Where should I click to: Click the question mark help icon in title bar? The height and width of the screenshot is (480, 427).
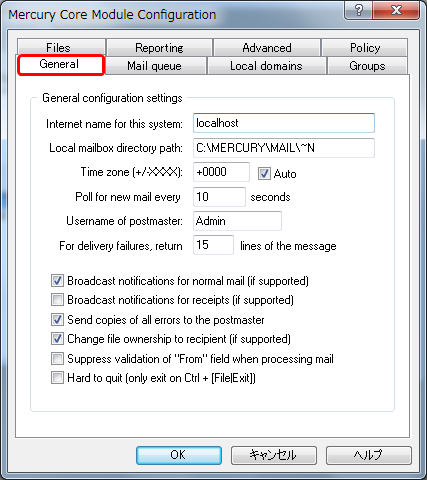coord(358,11)
